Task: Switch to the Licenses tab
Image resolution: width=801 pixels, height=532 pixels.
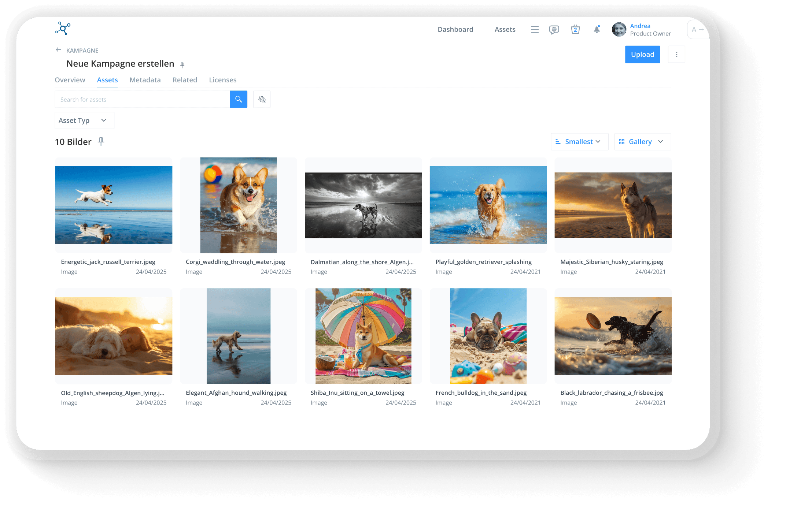Action: point(222,80)
